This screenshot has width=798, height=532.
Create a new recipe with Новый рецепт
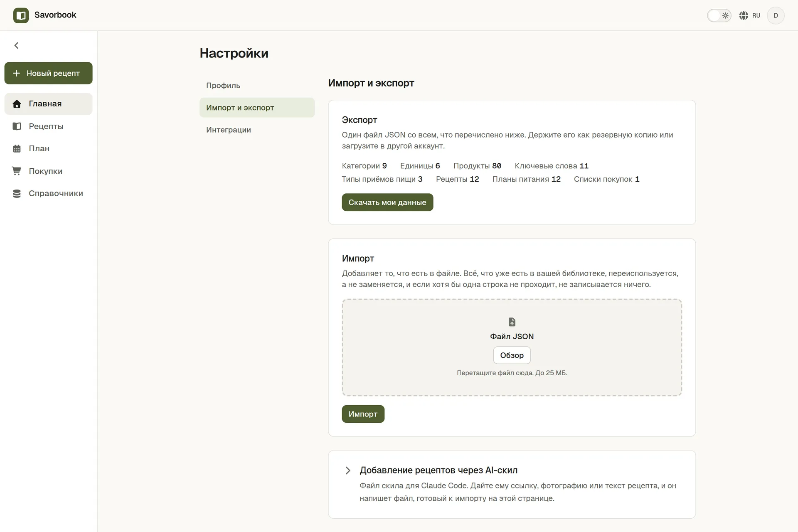(x=48, y=73)
